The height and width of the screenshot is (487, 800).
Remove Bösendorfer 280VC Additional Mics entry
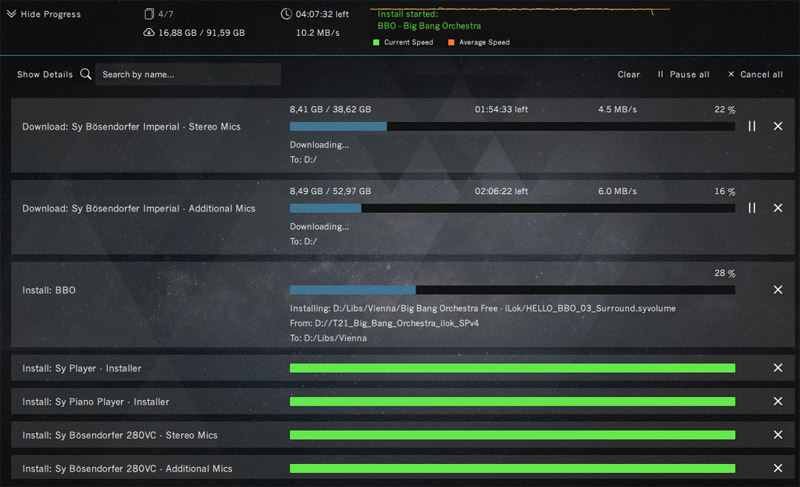click(778, 469)
